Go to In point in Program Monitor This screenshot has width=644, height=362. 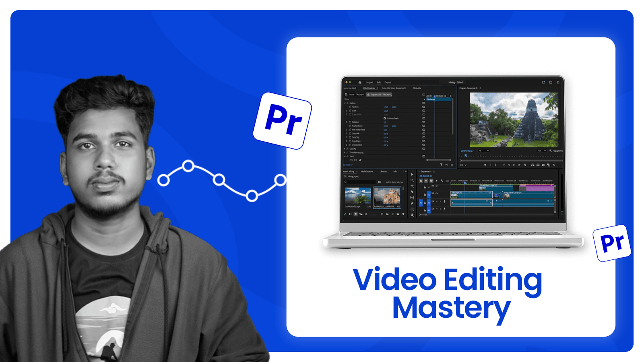504,165
